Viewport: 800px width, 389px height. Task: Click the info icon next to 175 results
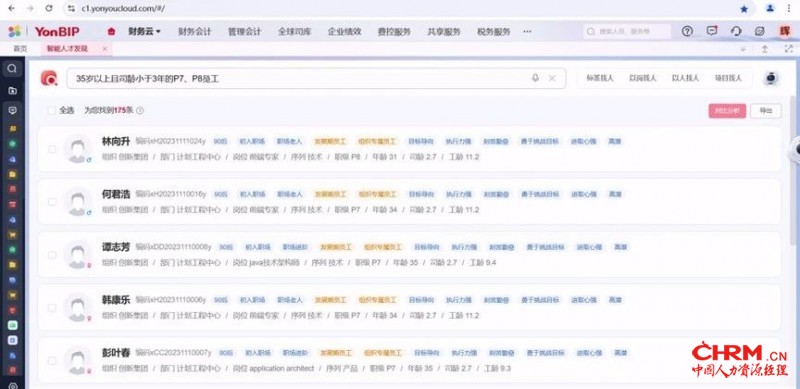pos(140,110)
